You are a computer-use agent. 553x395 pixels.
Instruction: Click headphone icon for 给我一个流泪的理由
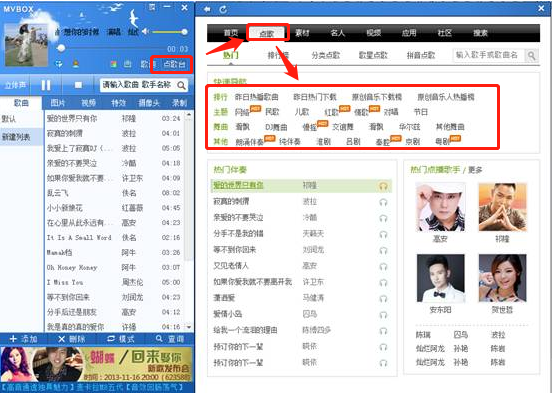point(383,331)
